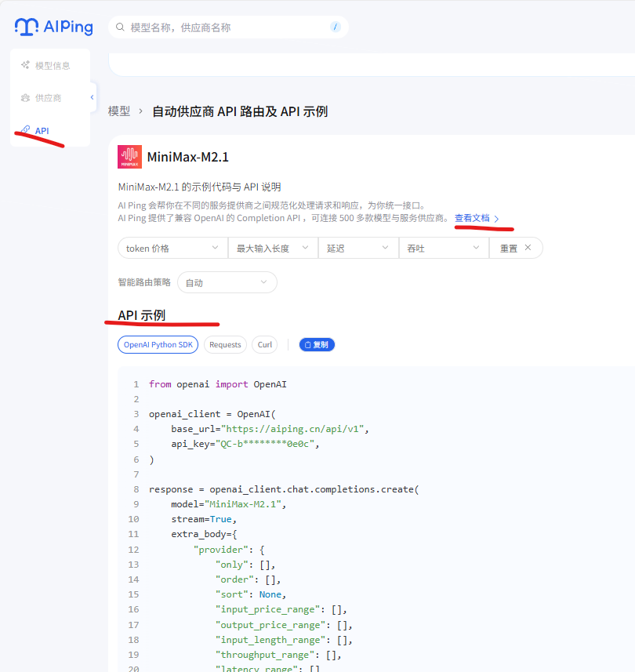635x672 pixels.
Task: Click the "sort": None line
Action: (x=251, y=595)
